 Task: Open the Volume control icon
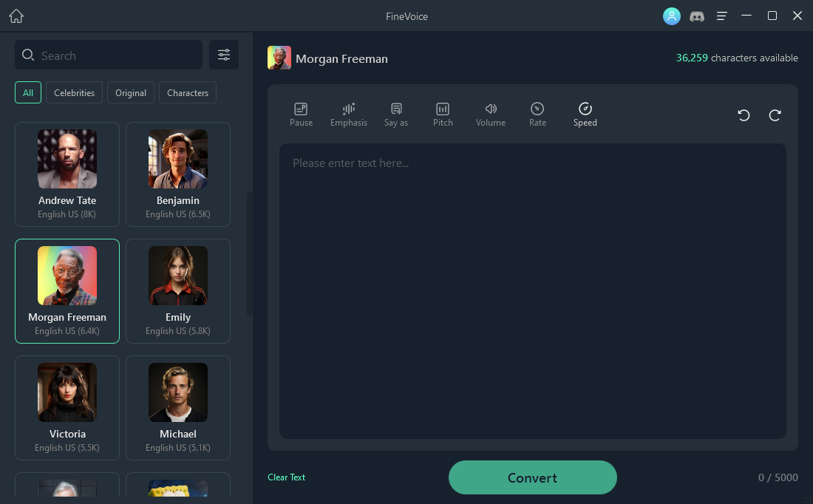491,109
